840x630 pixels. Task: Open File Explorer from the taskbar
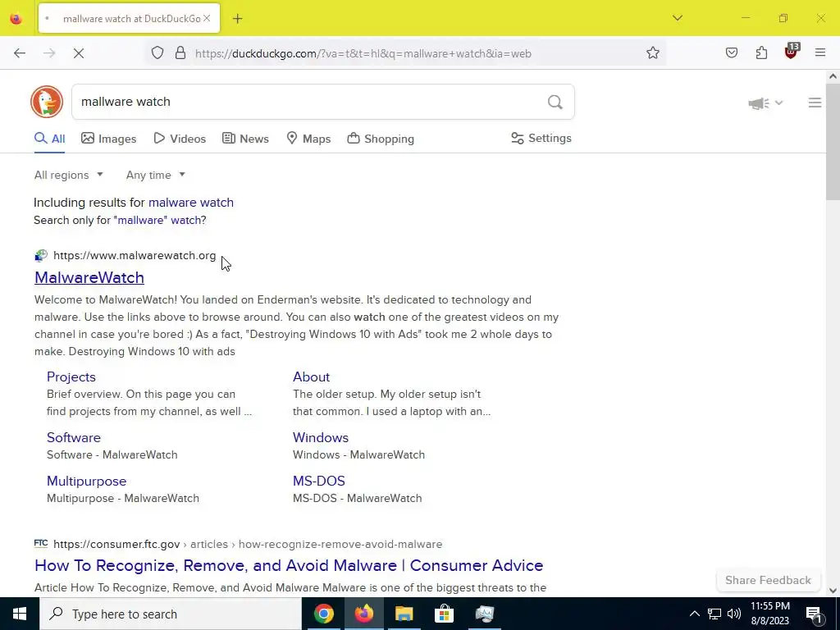click(404, 614)
